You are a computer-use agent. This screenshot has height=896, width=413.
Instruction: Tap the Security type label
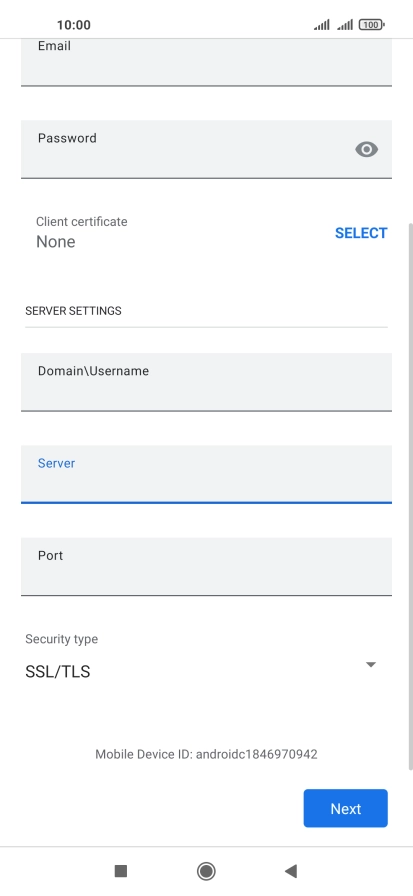(x=61, y=639)
